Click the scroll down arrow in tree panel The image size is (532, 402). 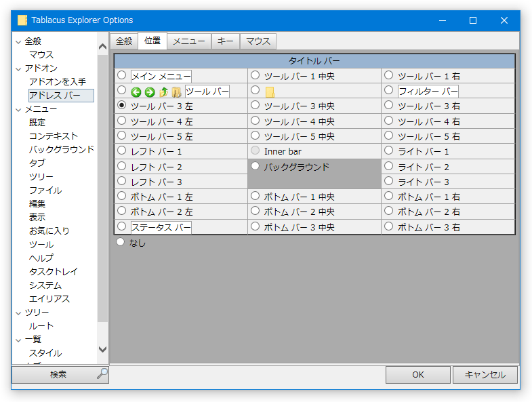click(102, 349)
